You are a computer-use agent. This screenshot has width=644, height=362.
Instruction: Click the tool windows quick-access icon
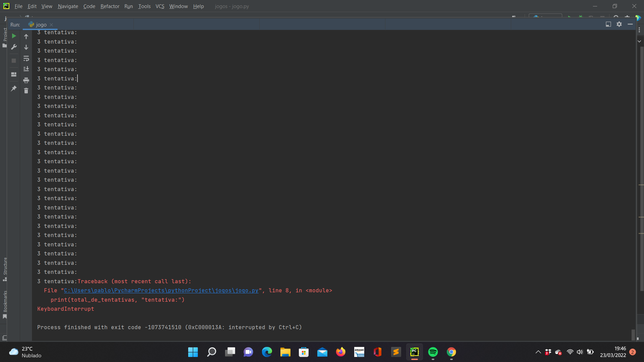(x=5, y=338)
